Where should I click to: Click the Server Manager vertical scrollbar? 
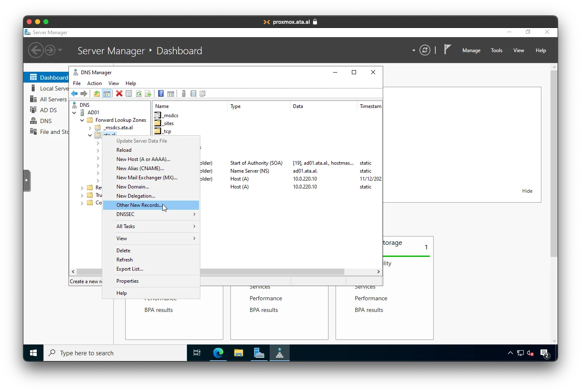[x=554, y=163]
